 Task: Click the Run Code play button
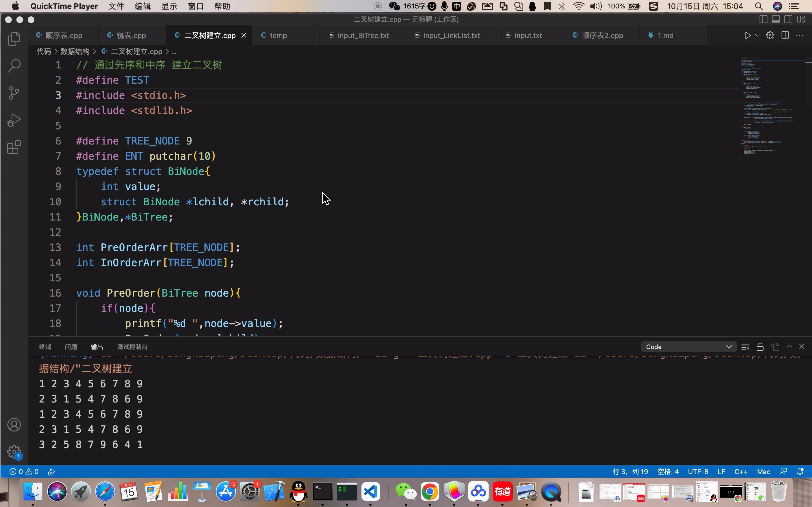pyautogui.click(x=748, y=35)
